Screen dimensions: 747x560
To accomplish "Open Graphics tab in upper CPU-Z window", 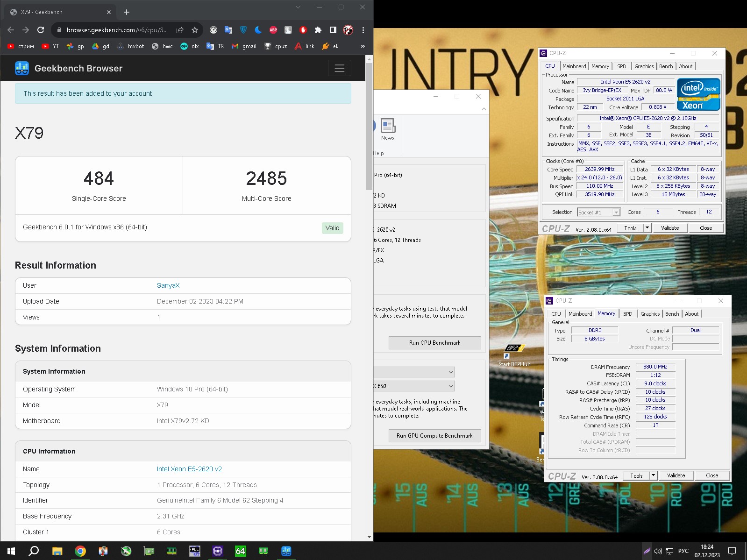I will coord(644,66).
